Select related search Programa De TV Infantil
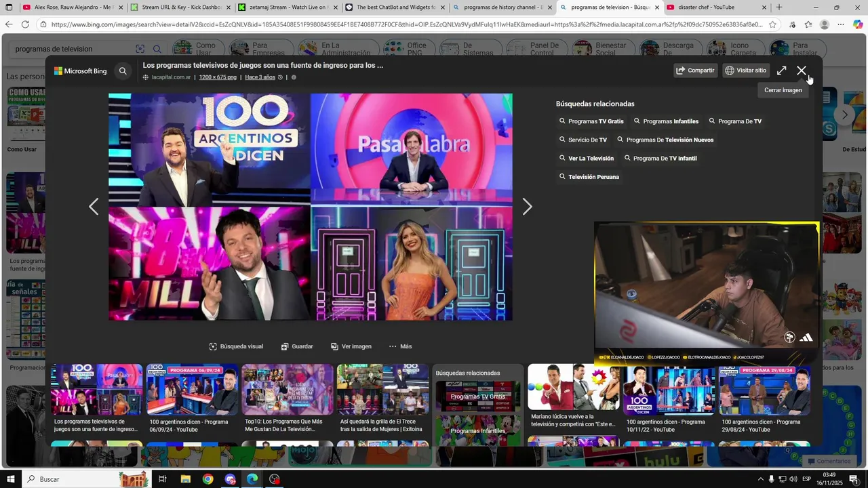 (x=660, y=159)
